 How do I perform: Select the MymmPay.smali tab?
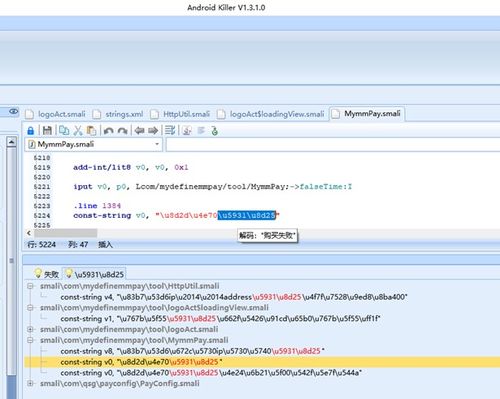(366, 114)
